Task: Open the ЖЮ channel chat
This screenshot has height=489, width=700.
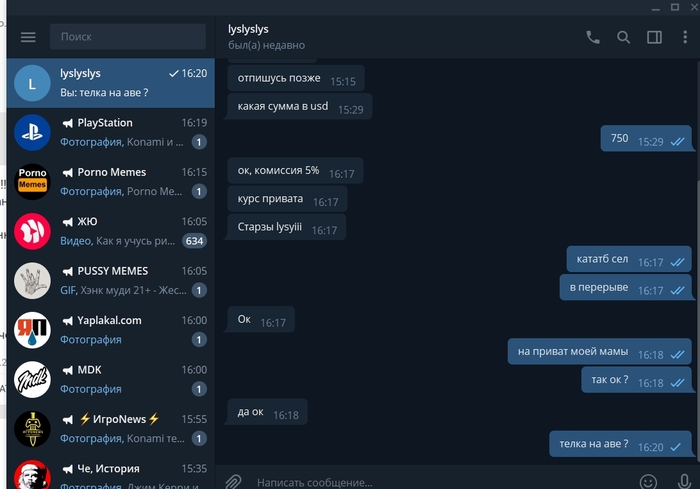Action: (111, 231)
